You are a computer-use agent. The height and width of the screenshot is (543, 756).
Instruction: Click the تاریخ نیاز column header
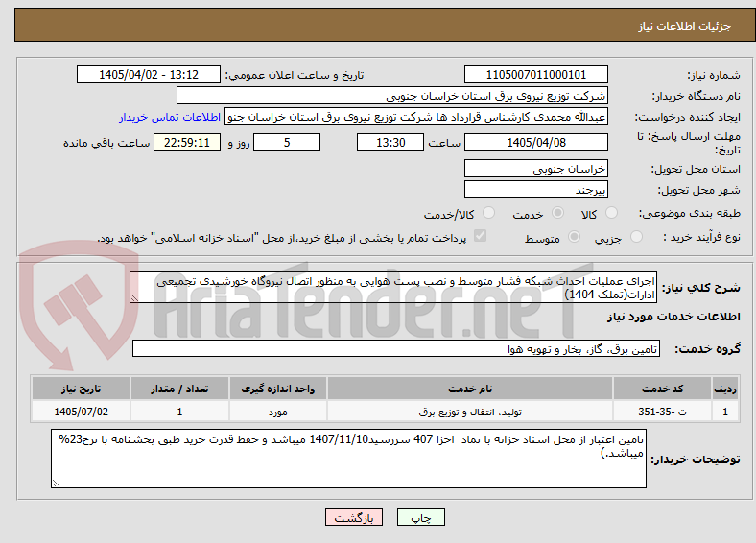pos(81,389)
